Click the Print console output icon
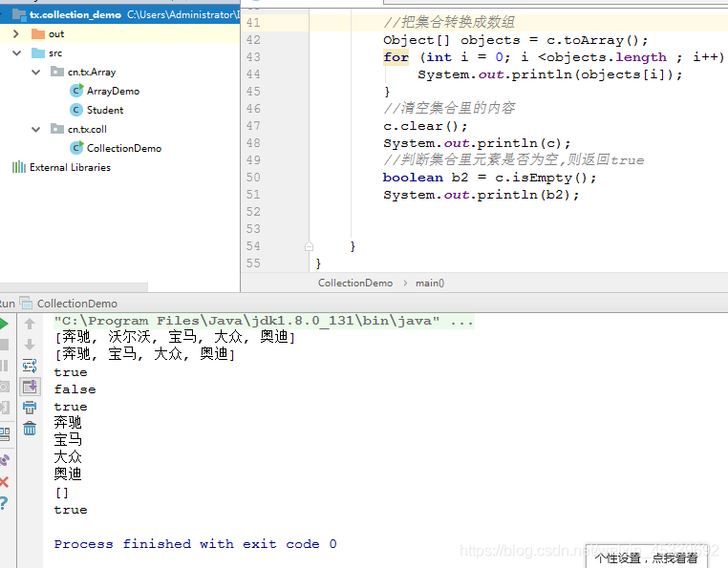 [x=30, y=408]
